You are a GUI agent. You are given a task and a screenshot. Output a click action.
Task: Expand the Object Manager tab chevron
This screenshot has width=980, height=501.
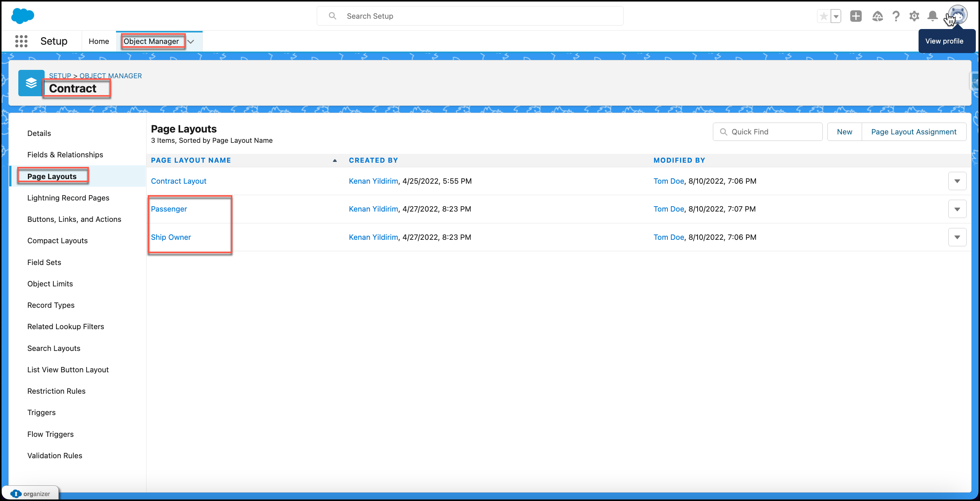(191, 42)
